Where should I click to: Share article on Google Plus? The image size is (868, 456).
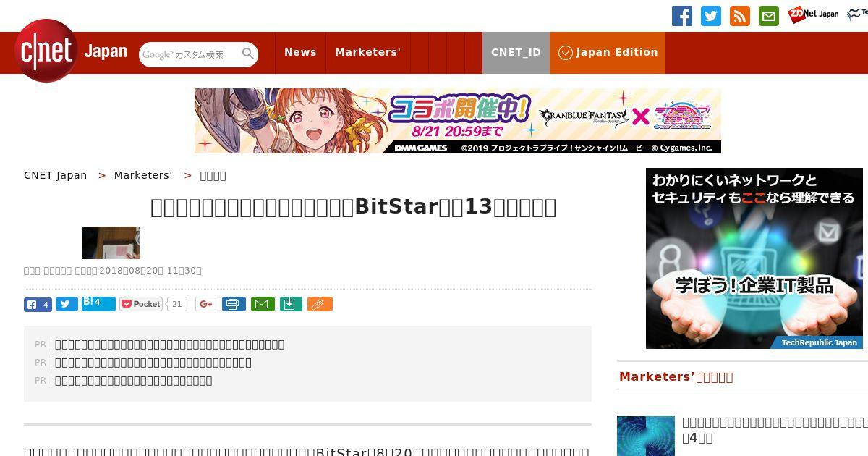pos(206,304)
